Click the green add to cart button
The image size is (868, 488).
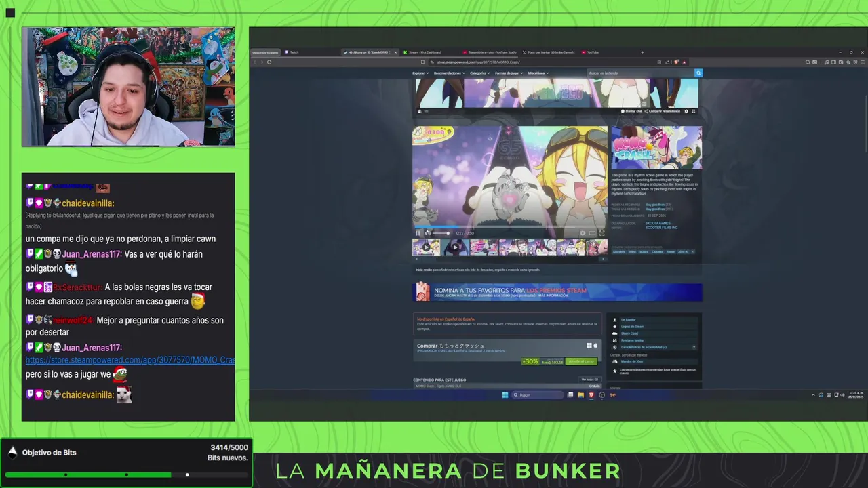tap(582, 361)
